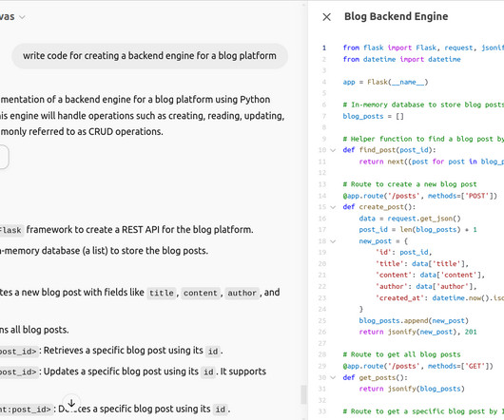This screenshot has height=420, width=504.
Task: Click the inline code 'content' in chat
Action: (201, 294)
